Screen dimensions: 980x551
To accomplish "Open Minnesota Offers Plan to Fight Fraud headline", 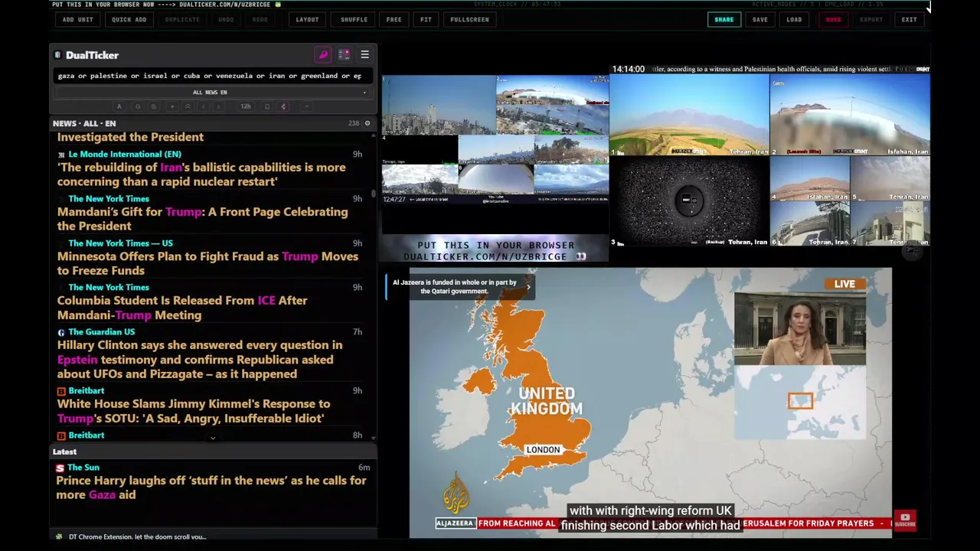I will [207, 263].
